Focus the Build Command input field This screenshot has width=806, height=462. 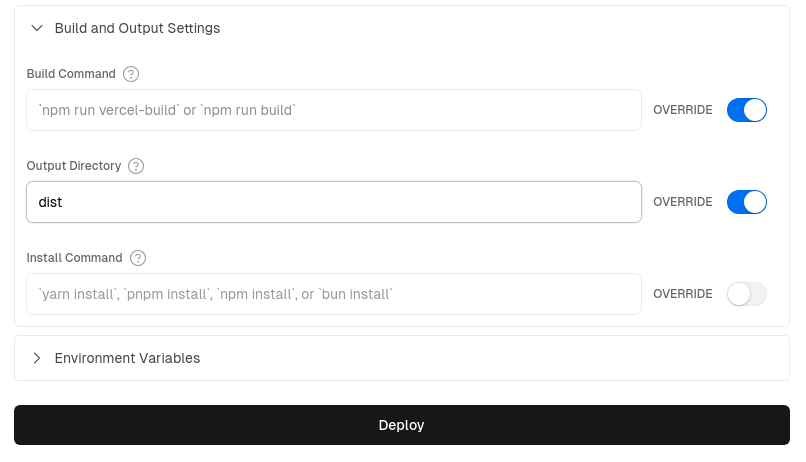(x=333, y=110)
